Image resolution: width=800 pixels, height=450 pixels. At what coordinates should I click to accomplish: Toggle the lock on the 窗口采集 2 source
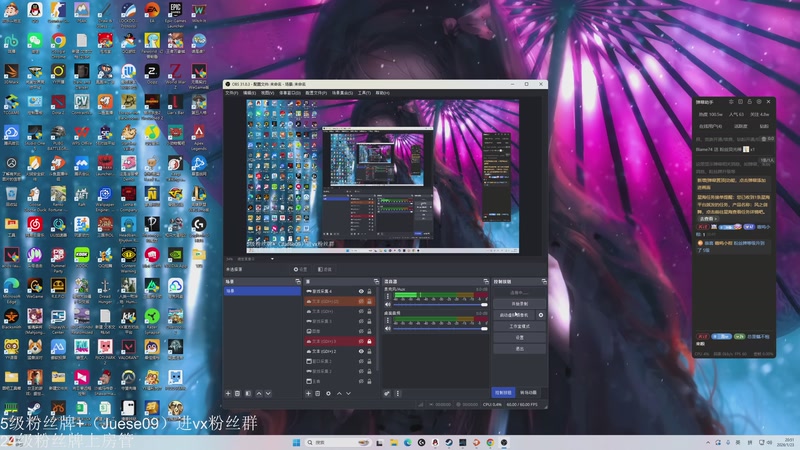pos(369,361)
